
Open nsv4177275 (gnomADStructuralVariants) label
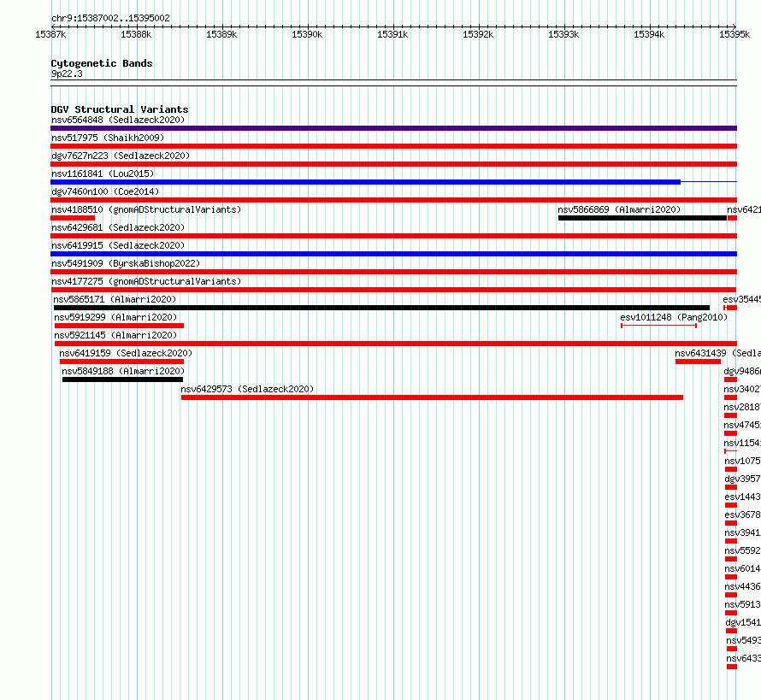[x=146, y=281]
